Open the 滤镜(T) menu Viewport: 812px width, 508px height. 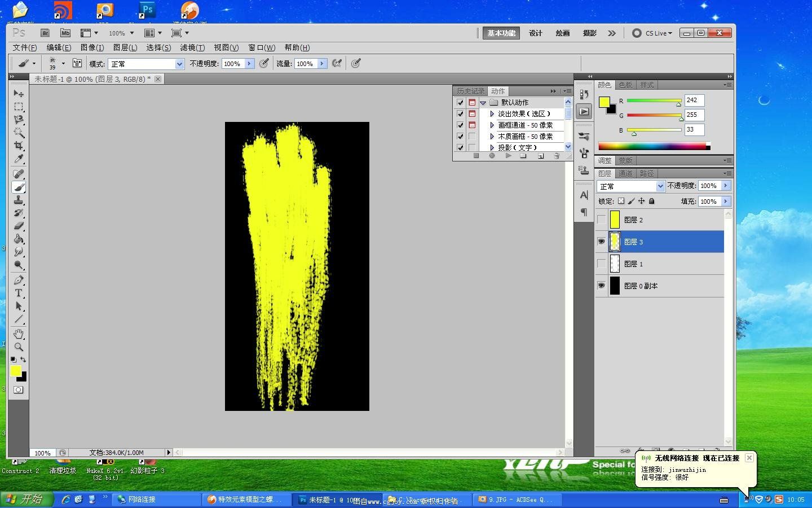click(192, 47)
